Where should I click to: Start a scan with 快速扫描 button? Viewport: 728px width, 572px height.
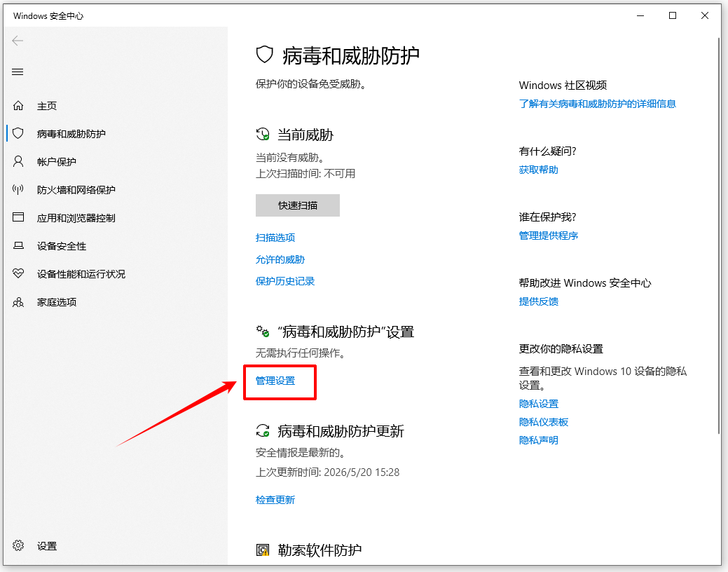[298, 205]
